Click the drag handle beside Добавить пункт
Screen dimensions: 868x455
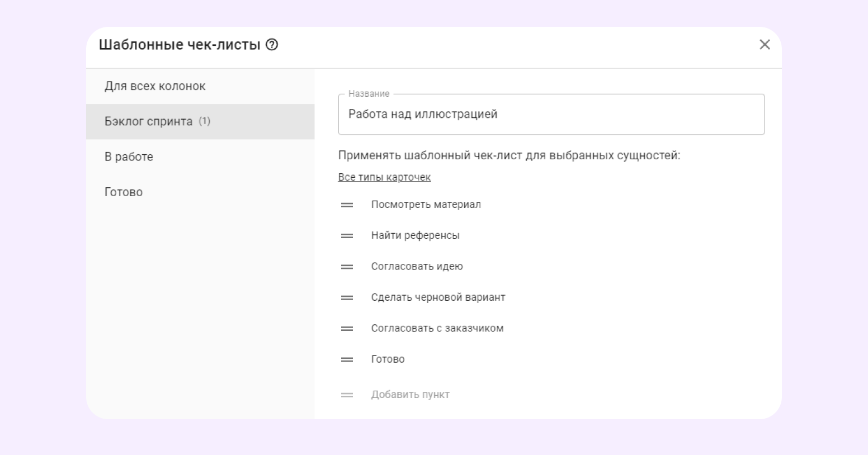(347, 395)
